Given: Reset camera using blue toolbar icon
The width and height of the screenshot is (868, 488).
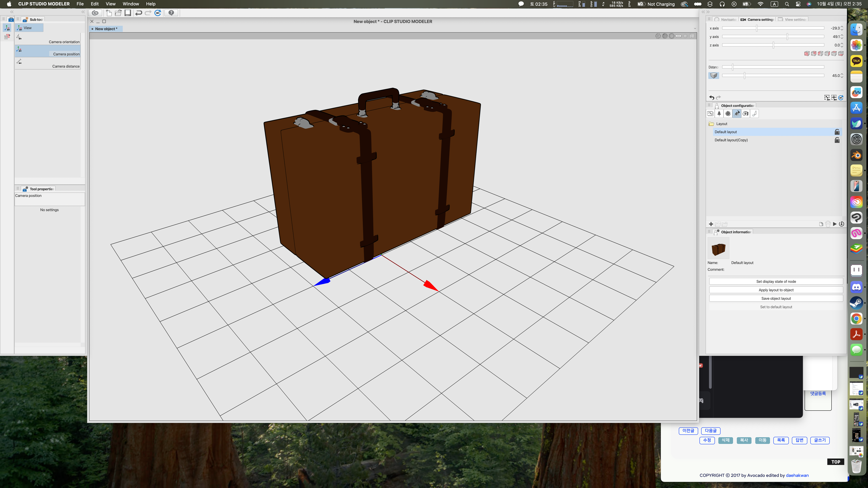Looking at the screenshot, I should [x=158, y=13].
